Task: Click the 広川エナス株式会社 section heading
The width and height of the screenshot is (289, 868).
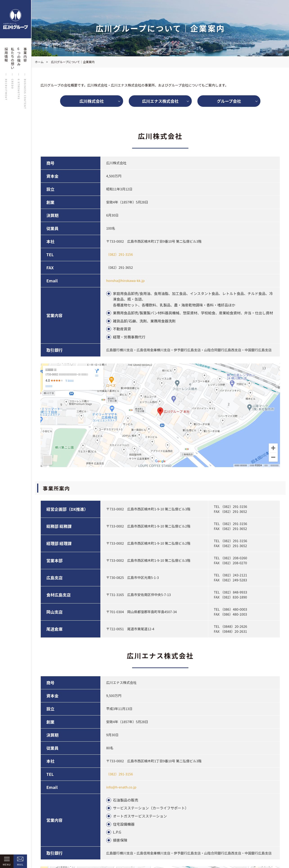Action: click(x=160, y=656)
